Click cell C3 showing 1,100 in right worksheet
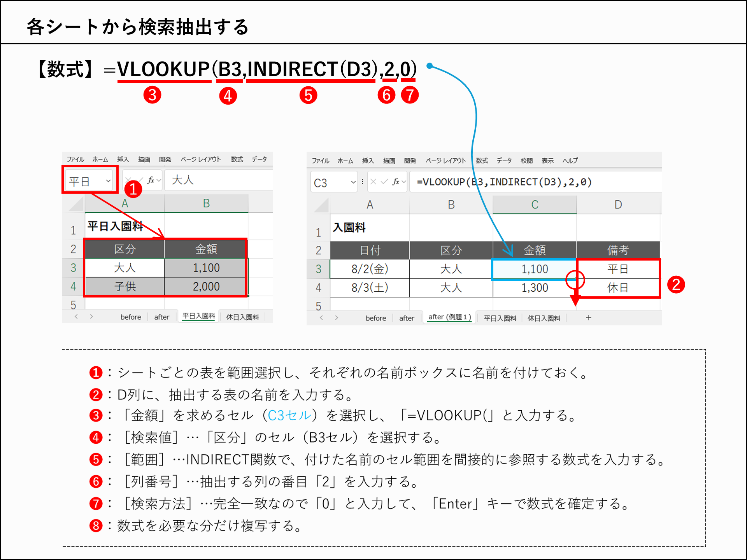747x560 pixels. pos(535,269)
